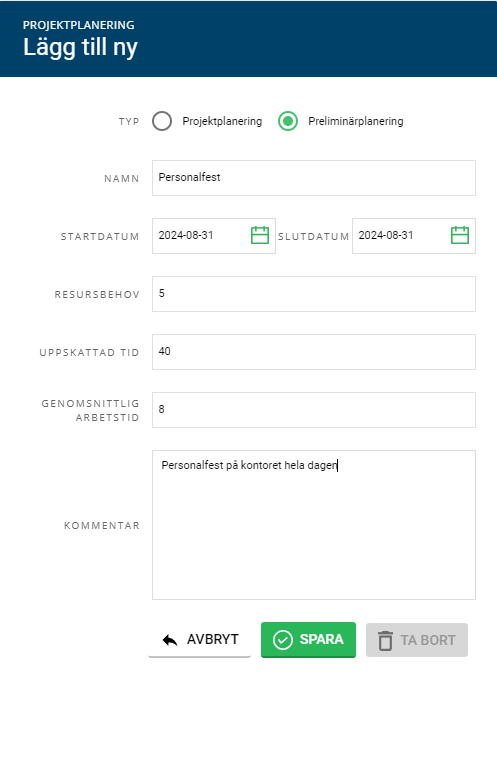Select the Projektplanering radio button
497x766 pixels.
162,121
